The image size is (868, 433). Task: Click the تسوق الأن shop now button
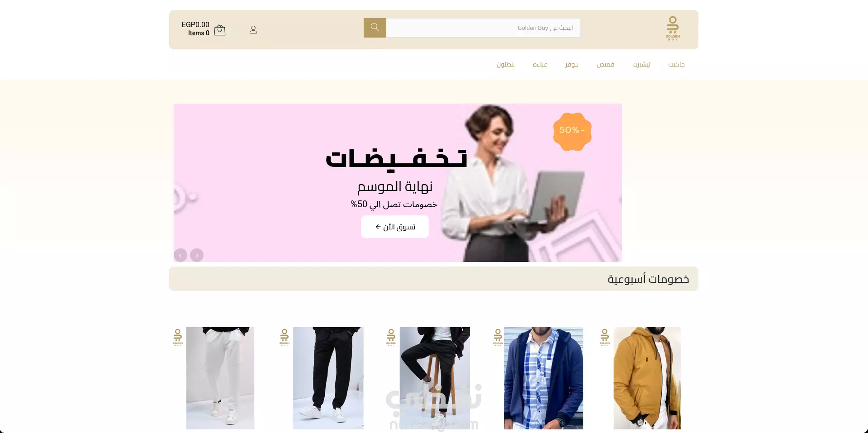coord(395,227)
